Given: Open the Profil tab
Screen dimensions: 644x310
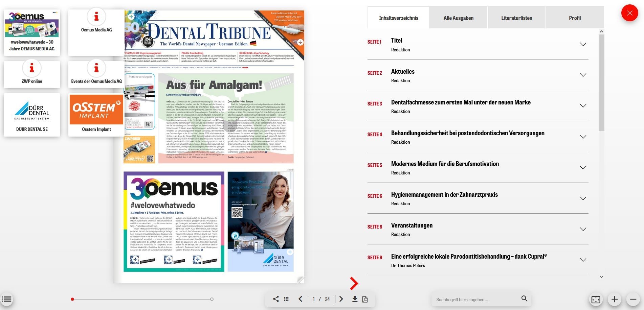Looking at the screenshot, I should tap(575, 18).
